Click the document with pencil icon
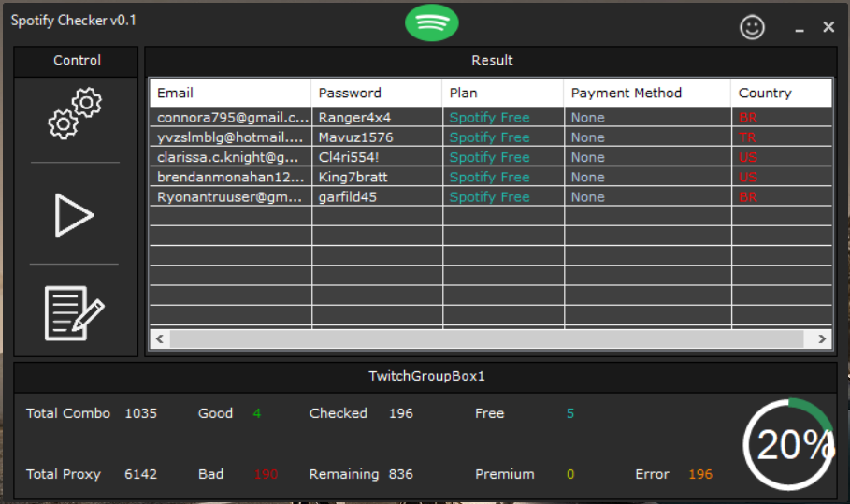The width and height of the screenshot is (850, 504). point(74,313)
